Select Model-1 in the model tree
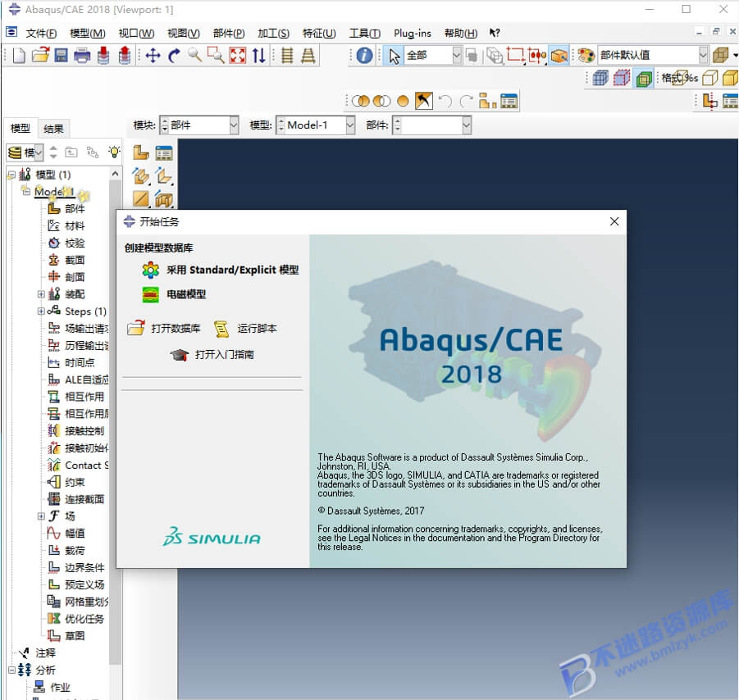This screenshot has height=700, width=739. tap(54, 192)
